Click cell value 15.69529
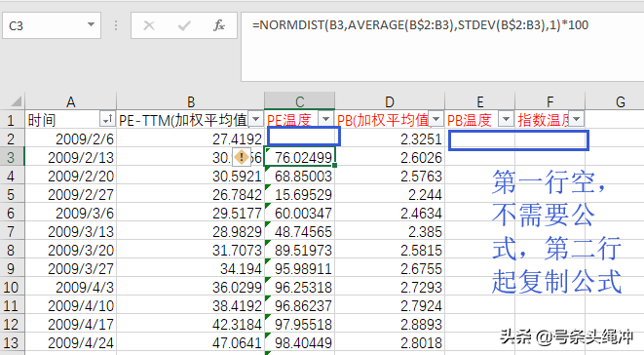 300,194
